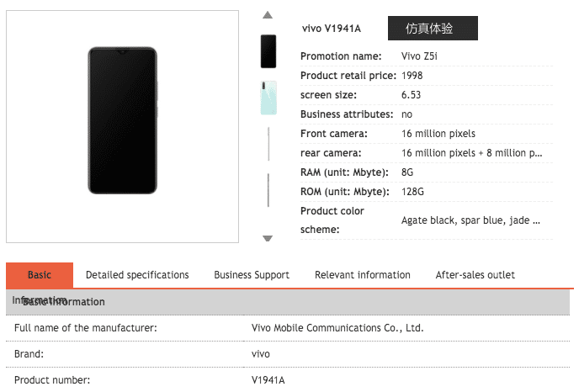Screen dimensions: 579x392
Task: Click the up arrow above thumbnails
Action: 268,15
